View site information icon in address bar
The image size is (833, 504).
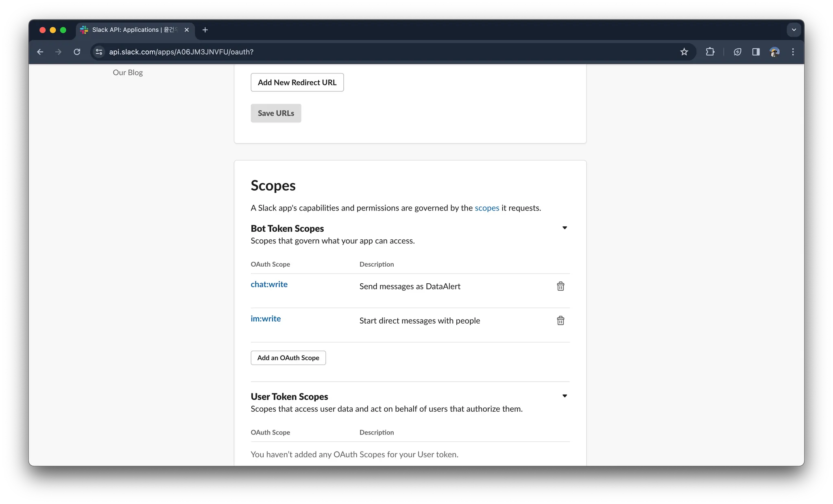coord(99,52)
